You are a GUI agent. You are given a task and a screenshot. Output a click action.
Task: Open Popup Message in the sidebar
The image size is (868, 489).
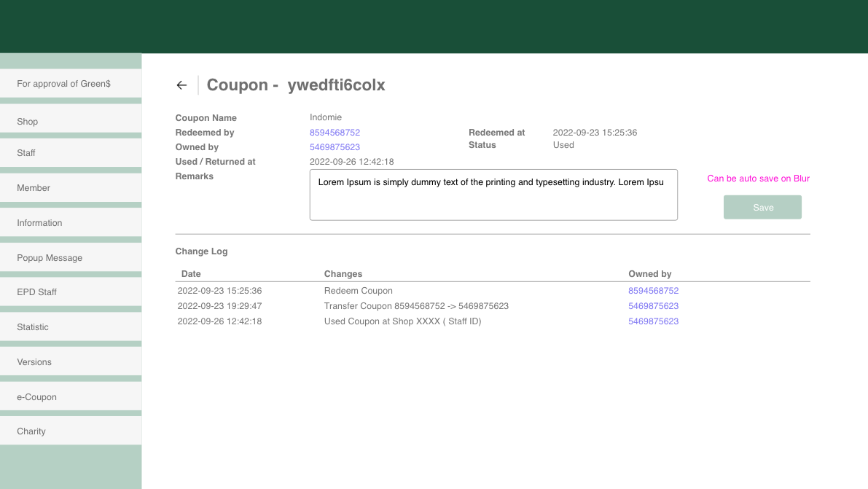click(x=71, y=258)
